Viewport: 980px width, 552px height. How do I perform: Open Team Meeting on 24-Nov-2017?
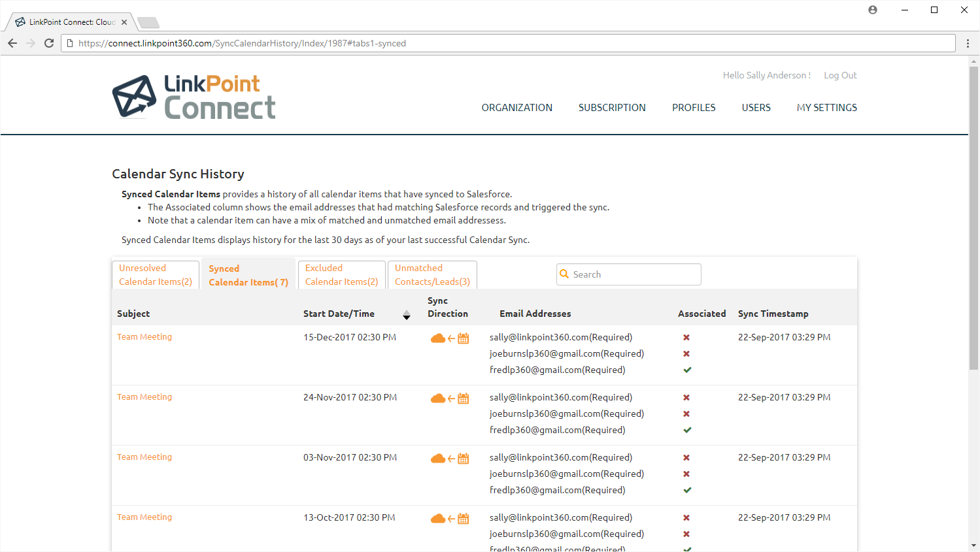click(x=144, y=397)
